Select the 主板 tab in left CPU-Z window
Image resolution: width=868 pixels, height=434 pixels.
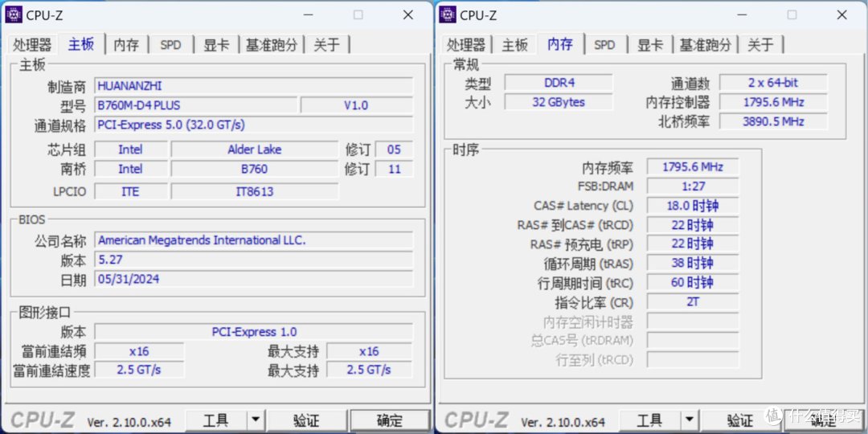pos(81,43)
